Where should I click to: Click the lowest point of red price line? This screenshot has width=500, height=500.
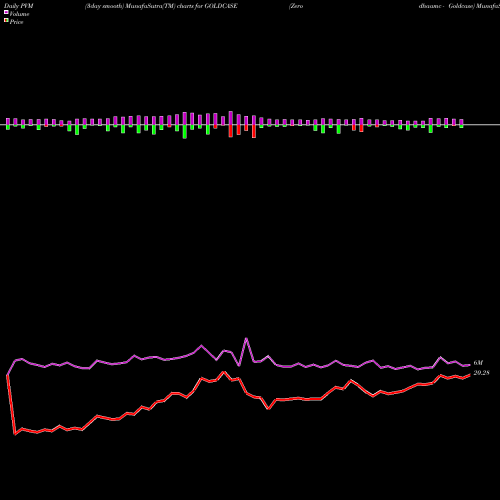coord(15,434)
